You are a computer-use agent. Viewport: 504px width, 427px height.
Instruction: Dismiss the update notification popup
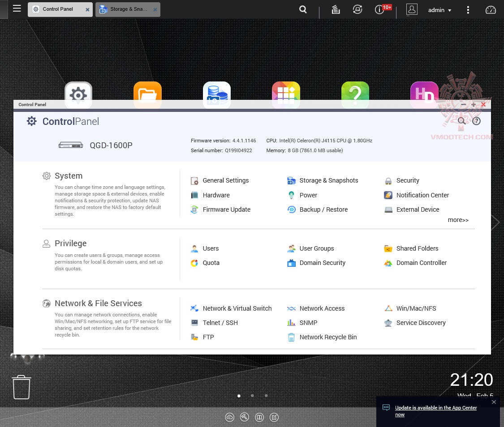click(494, 402)
